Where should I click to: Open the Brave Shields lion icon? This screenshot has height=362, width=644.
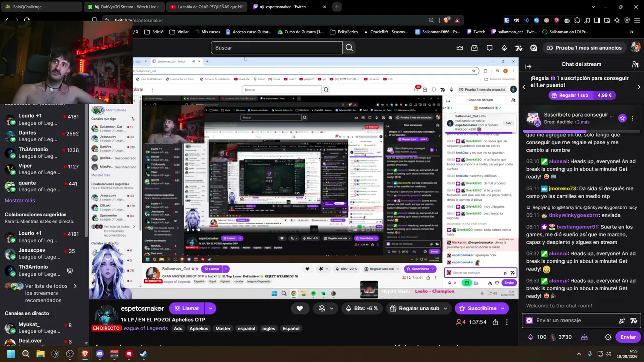click(446, 20)
